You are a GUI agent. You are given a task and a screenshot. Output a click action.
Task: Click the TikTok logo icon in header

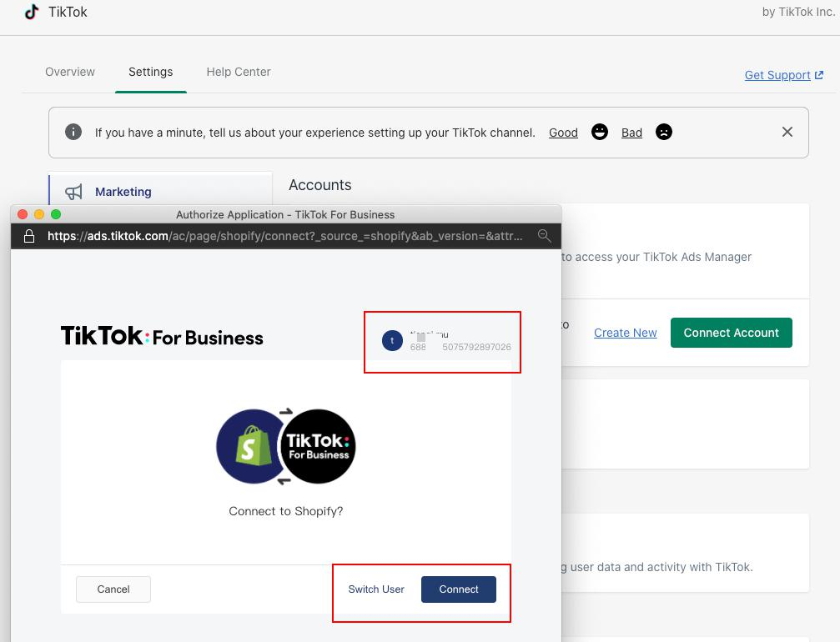[x=32, y=12]
